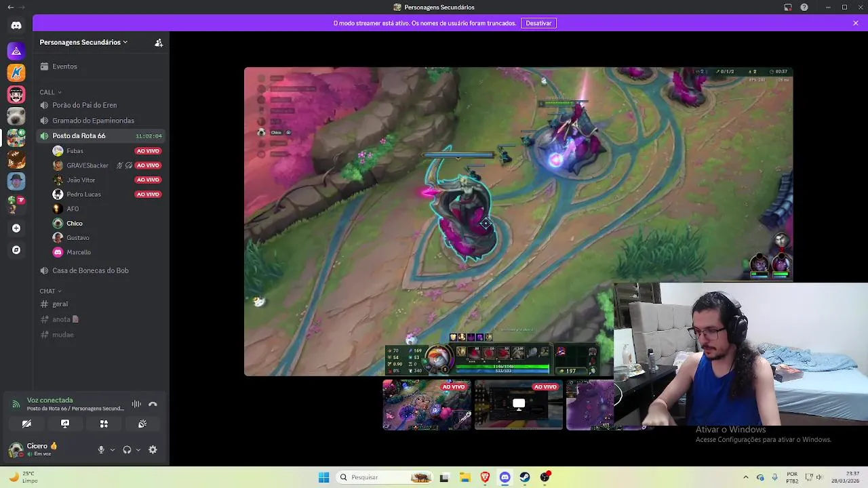
Task: Watch João Vitor's AO VIVO stream badge
Action: 148,180
